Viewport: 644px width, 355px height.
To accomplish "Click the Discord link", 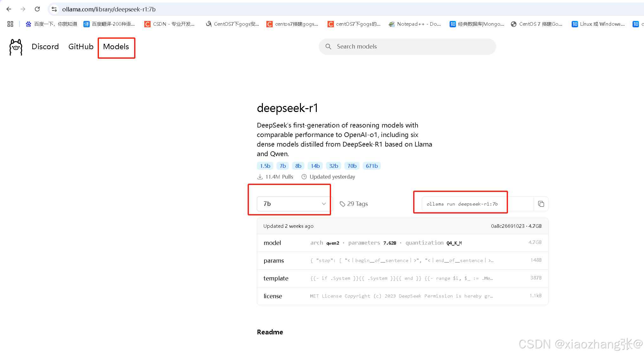I will click(45, 47).
